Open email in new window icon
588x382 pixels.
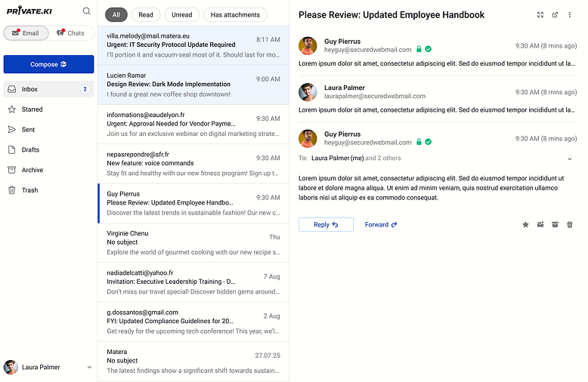[x=555, y=15]
